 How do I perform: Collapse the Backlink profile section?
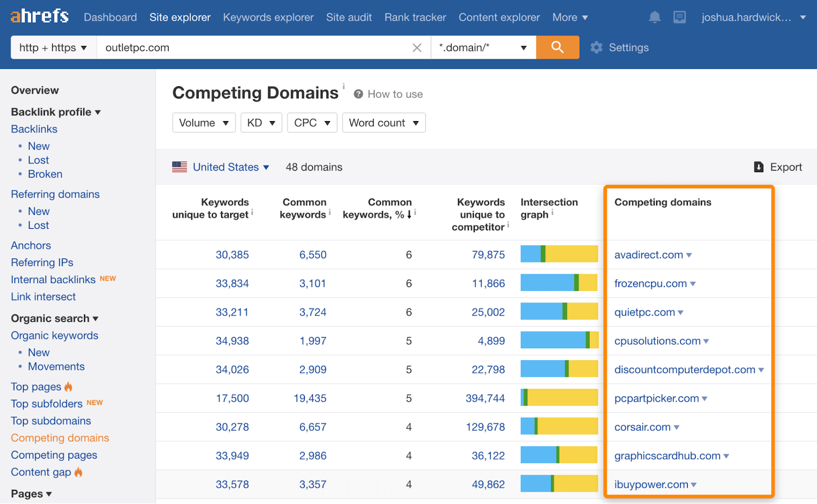click(56, 112)
